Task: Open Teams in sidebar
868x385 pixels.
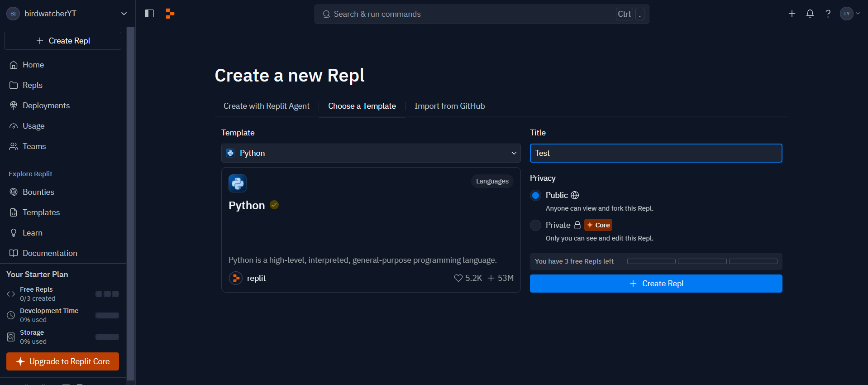Action: point(63,146)
